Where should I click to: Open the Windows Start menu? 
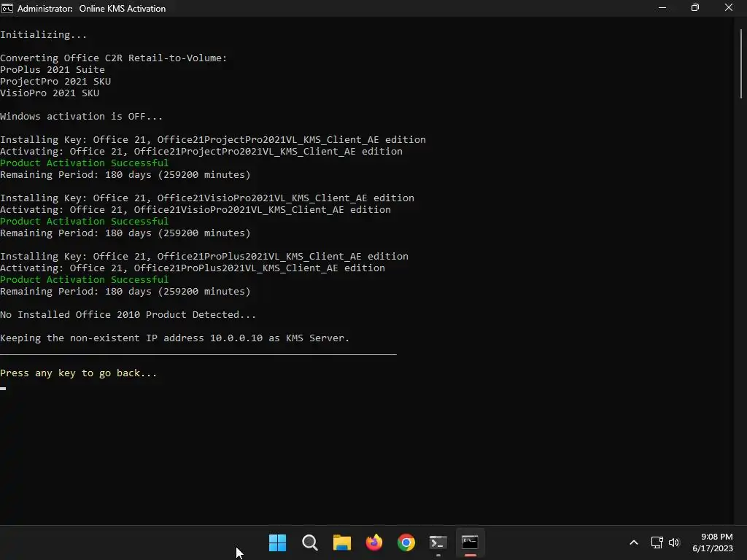[x=277, y=542]
